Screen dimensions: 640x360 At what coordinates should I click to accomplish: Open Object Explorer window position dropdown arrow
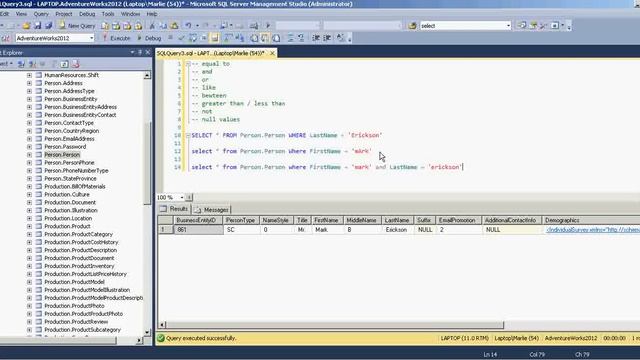(132, 52)
